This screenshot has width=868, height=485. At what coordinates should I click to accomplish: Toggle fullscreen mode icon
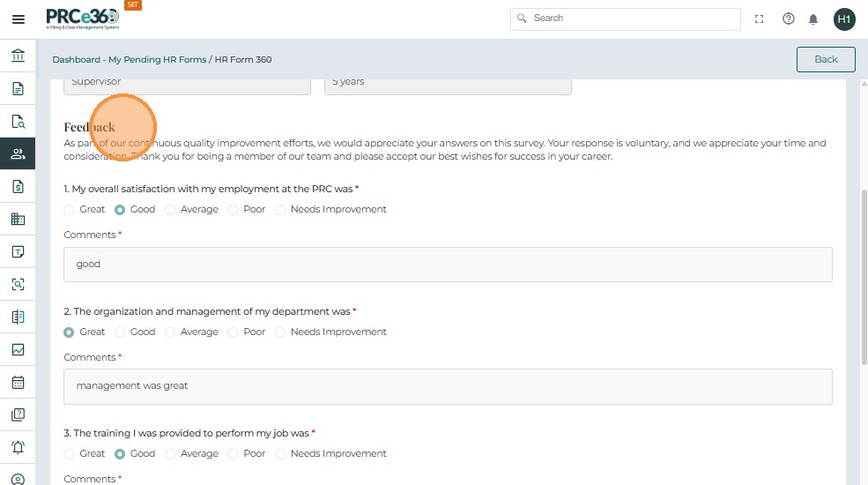point(760,19)
